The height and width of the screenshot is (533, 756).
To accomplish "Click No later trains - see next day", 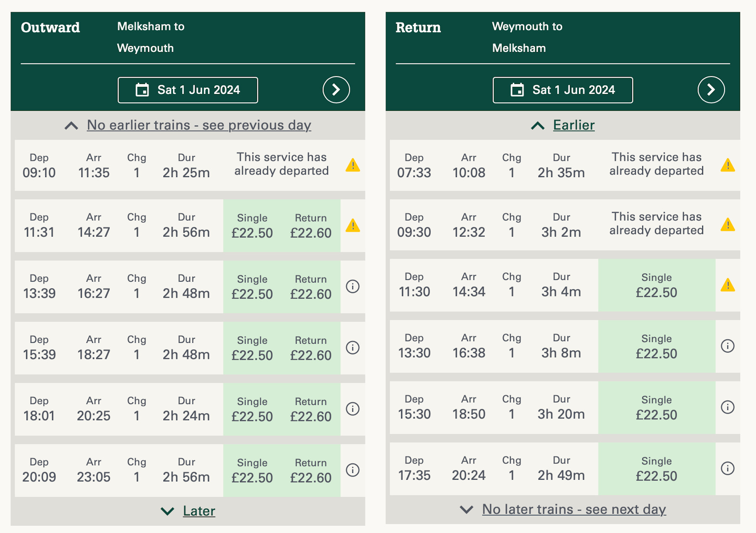I will [x=574, y=509].
